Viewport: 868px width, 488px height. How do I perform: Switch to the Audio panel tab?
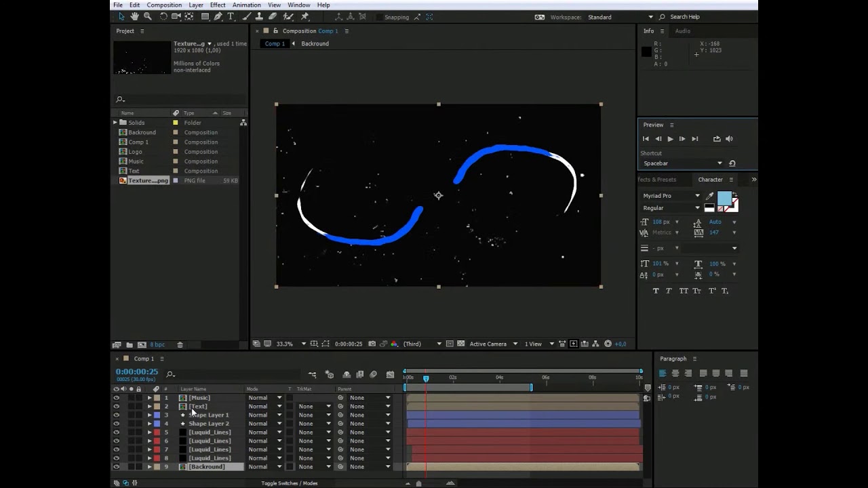683,31
